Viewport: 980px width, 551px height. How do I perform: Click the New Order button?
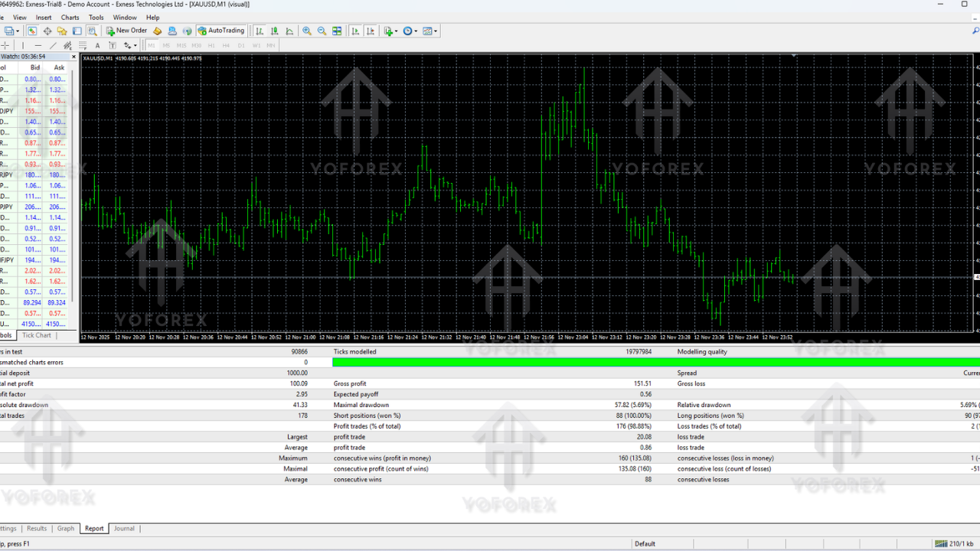[126, 31]
